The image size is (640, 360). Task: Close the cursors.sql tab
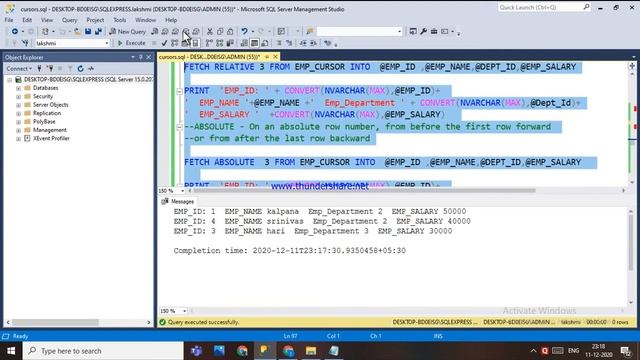[276, 57]
